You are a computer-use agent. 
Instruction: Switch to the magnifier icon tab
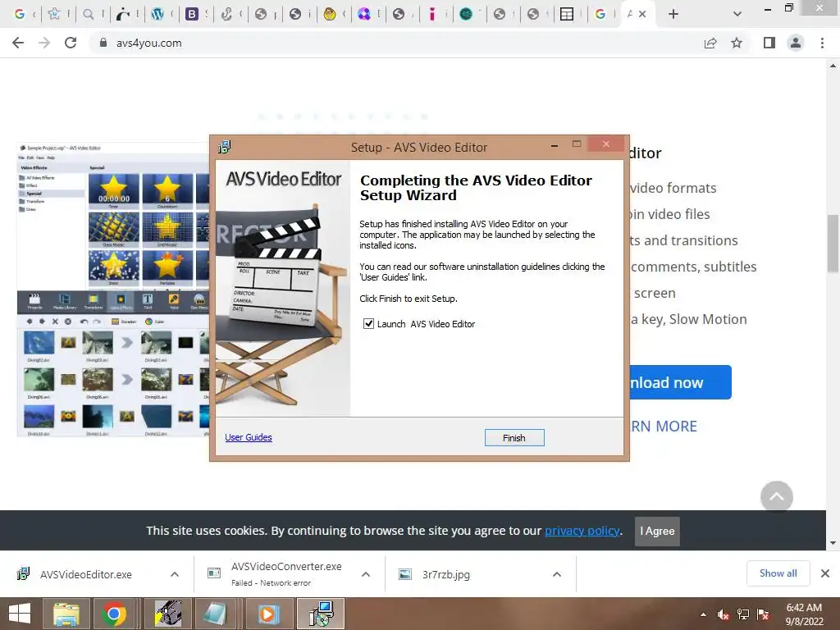pos(89,15)
